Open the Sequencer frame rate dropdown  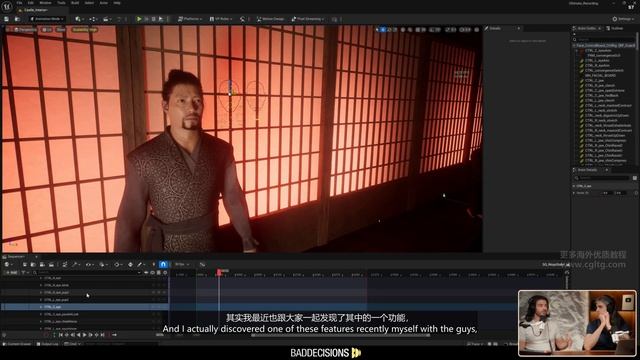182,264
